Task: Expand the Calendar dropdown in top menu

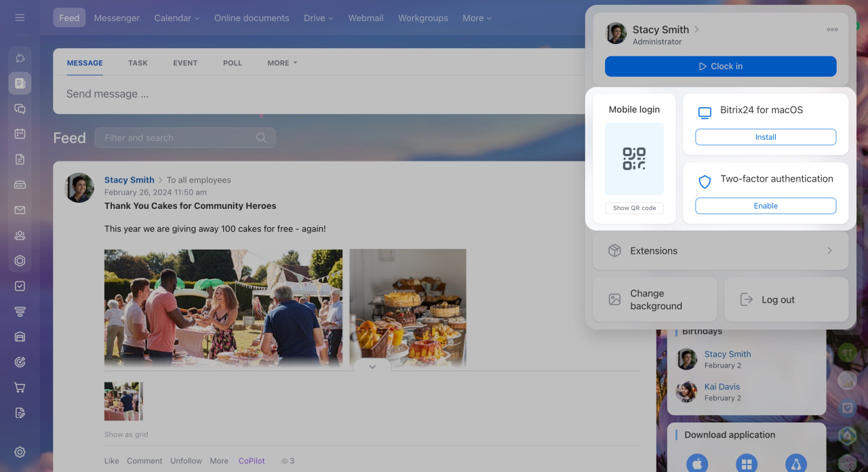Action: [x=176, y=18]
